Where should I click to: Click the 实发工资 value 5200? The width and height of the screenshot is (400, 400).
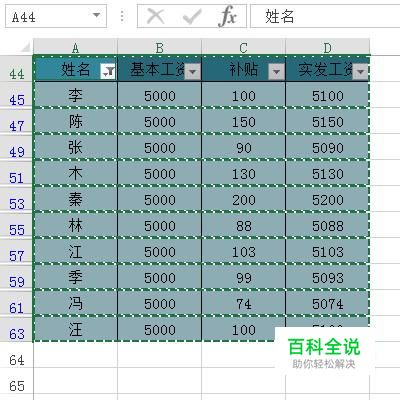(328, 199)
